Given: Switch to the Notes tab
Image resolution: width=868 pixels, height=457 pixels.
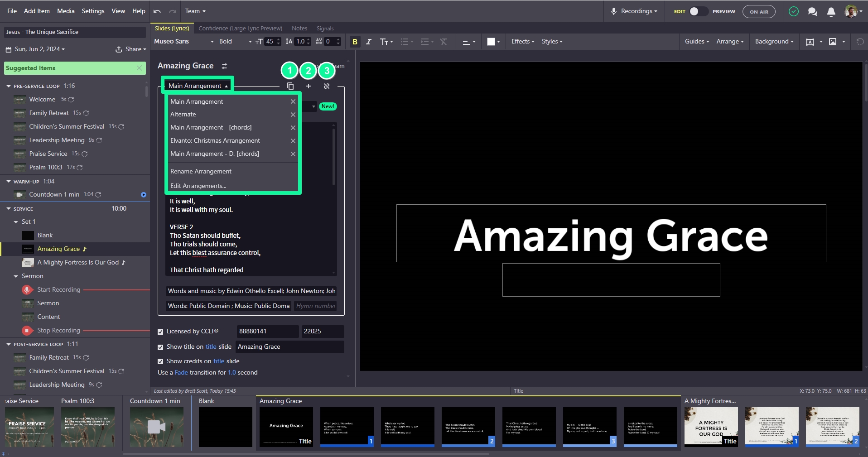Looking at the screenshot, I should click(x=299, y=29).
